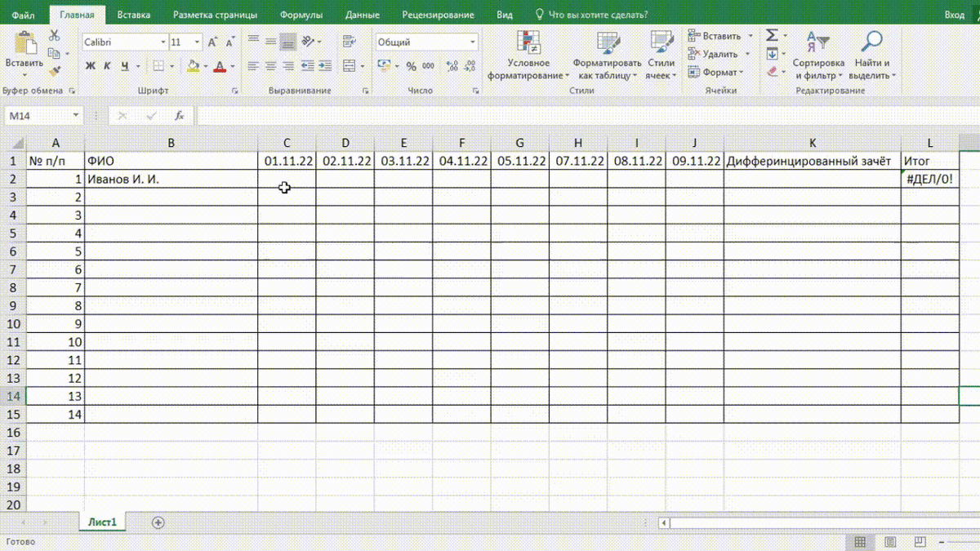Click Merge and Center icon
This screenshot has height=551, width=980.
click(x=350, y=66)
